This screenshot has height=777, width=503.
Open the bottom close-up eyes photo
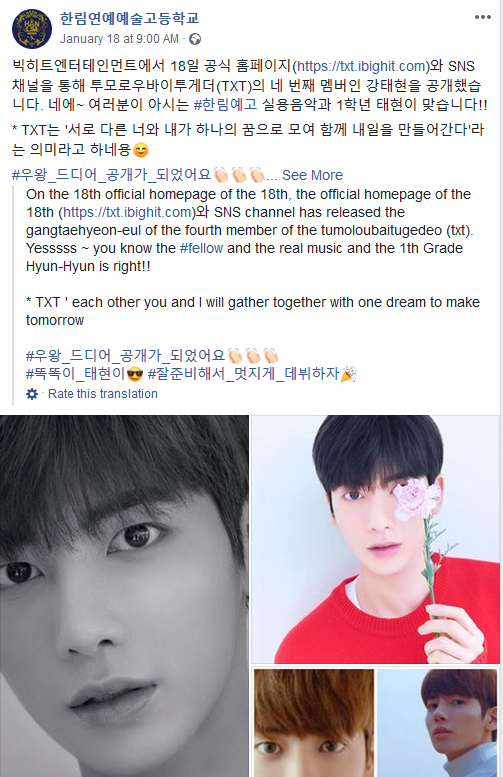314,723
